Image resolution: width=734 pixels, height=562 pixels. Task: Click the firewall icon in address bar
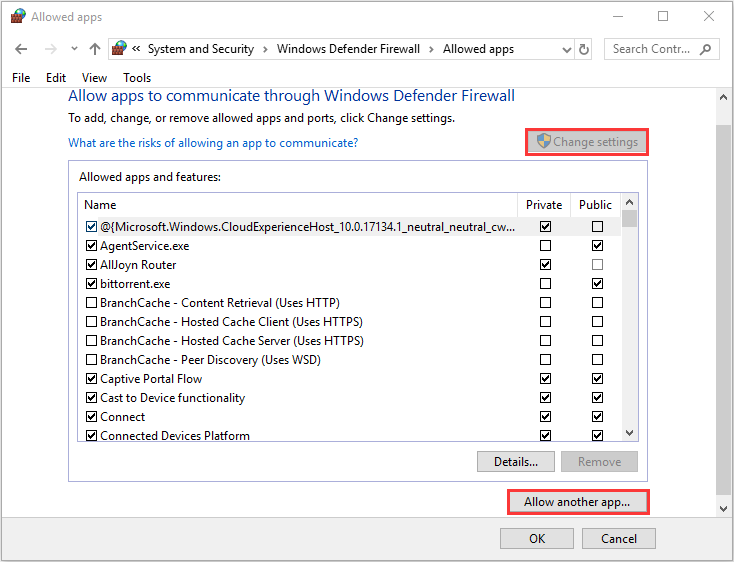point(119,48)
